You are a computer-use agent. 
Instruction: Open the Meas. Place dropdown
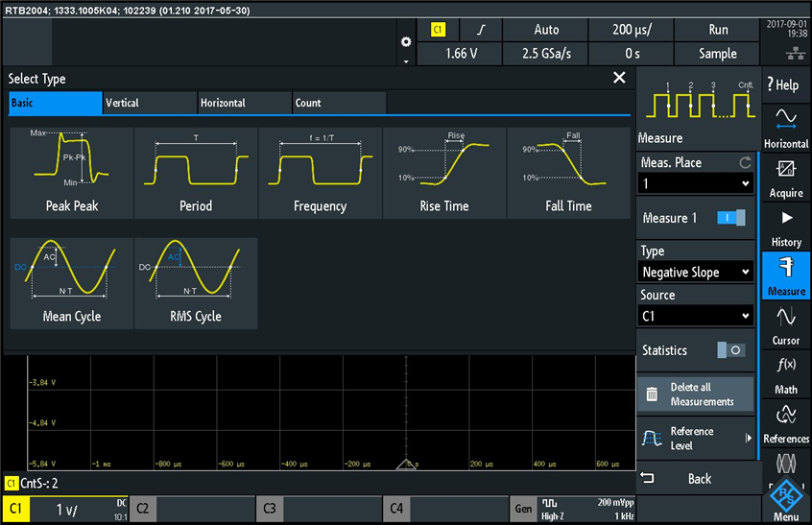pos(696,183)
